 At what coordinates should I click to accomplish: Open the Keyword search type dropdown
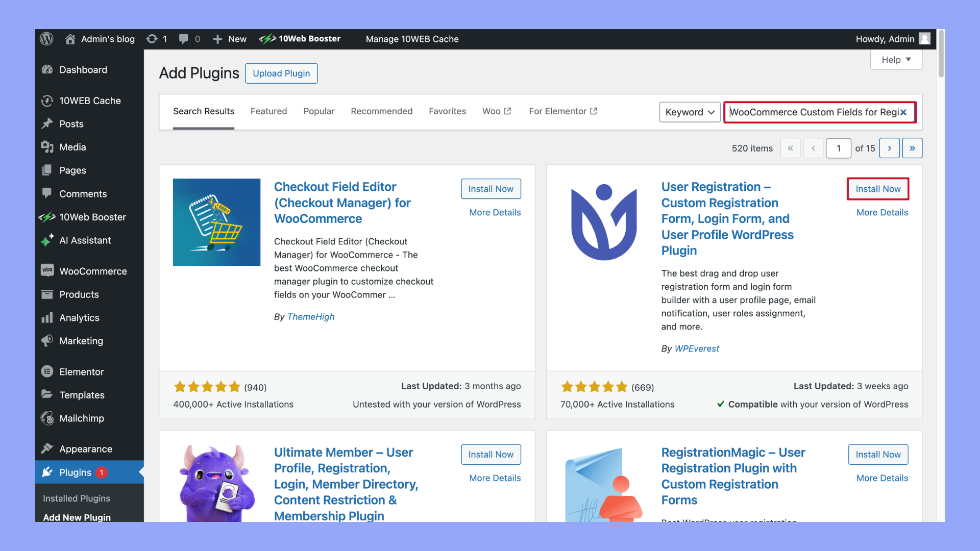click(689, 112)
